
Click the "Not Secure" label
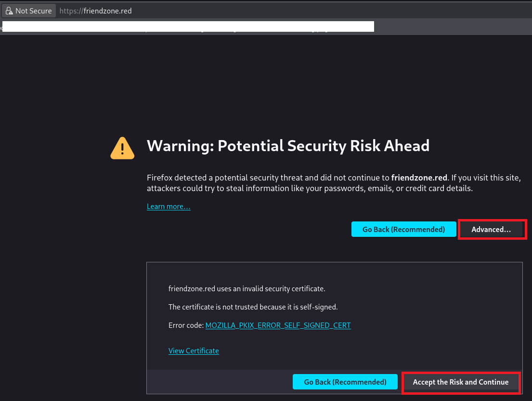[x=33, y=11]
